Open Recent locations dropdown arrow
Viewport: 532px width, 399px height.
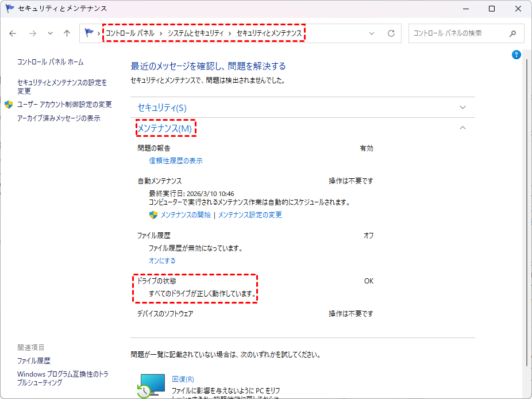click(50, 33)
